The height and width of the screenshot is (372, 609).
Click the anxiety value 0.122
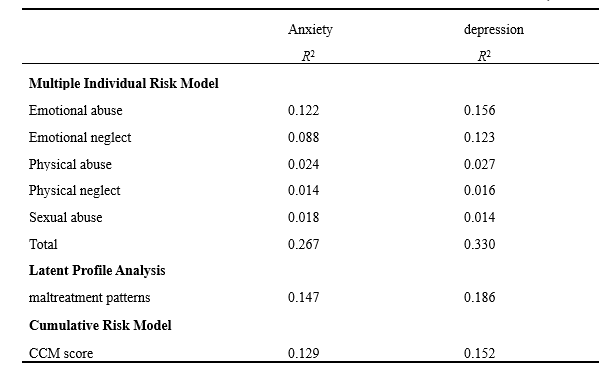pos(303,110)
